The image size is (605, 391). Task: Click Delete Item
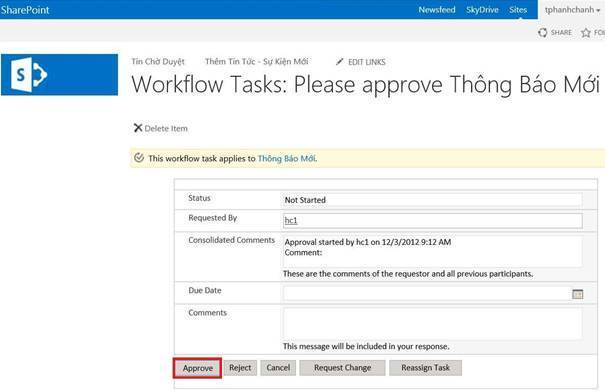(166, 129)
